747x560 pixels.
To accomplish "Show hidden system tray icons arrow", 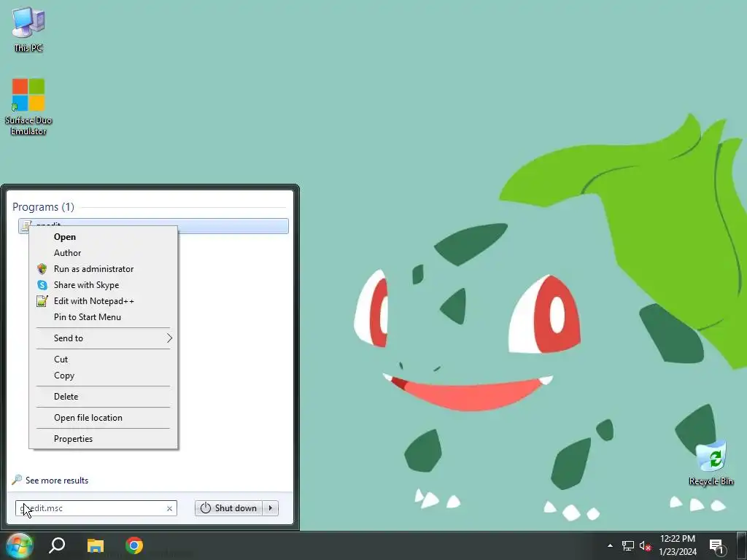I will (610, 545).
